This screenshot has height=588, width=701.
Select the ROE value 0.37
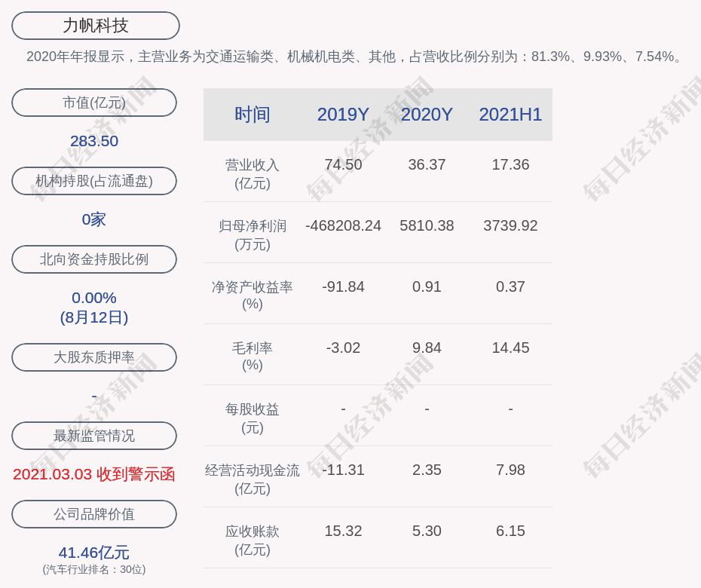click(510, 286)
